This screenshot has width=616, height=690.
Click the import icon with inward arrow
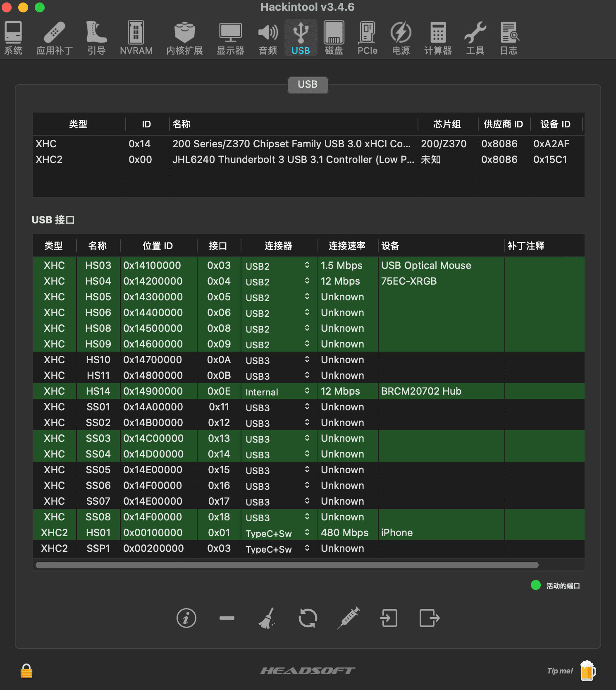389,618
